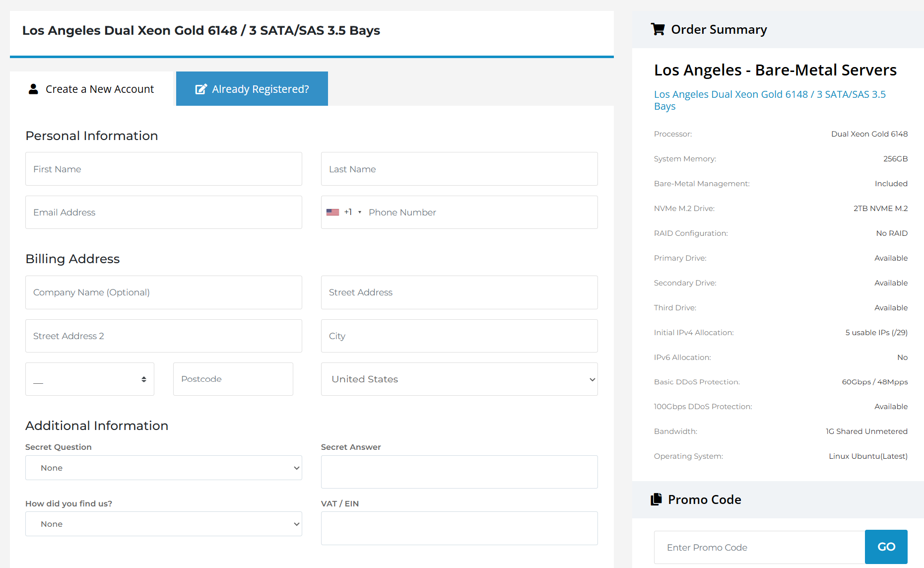This screenshot has height=568, width=924.
Task: Click the No RAID configuration value
Action: pyautogui.click(x=892, y=233)
